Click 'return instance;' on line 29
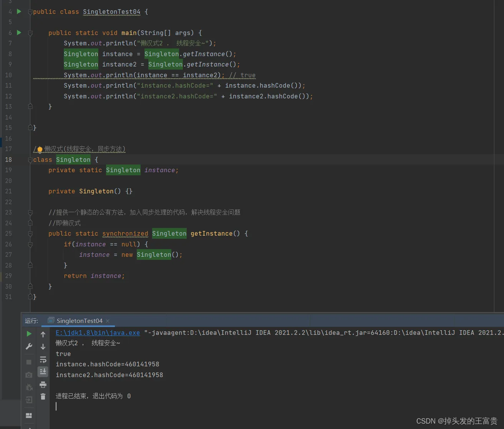 (x=94, y=276)
